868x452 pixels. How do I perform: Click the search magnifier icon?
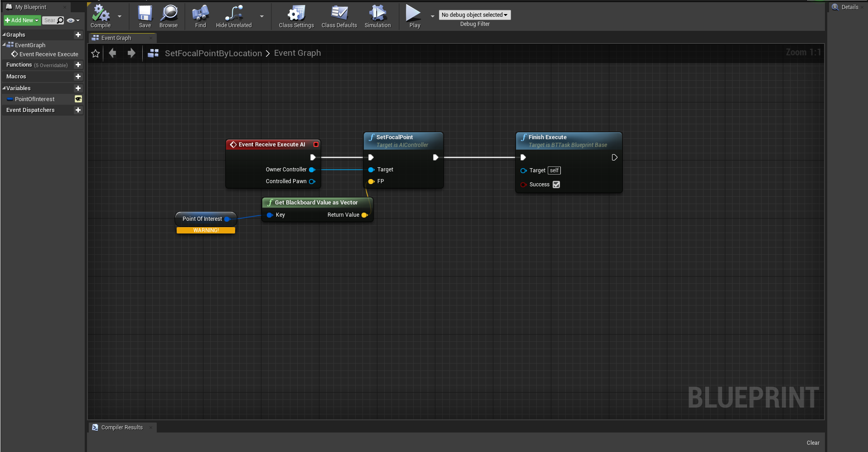(60, 20)
